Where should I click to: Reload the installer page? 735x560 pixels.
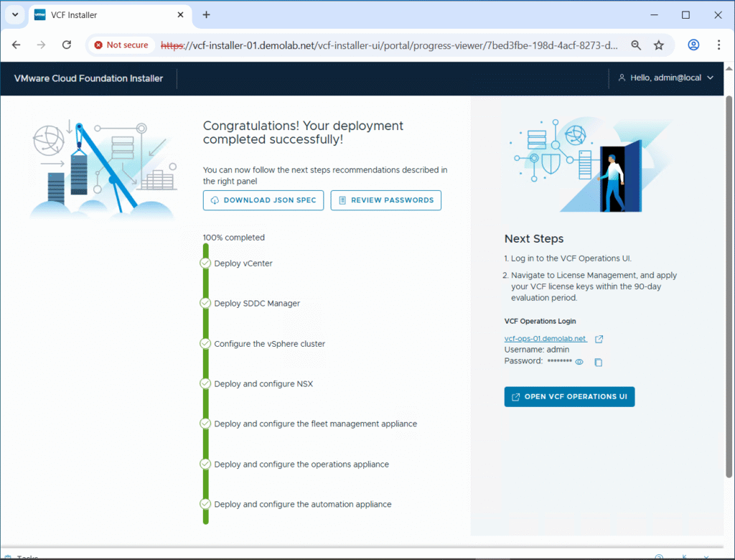click(x=67, y=45)
